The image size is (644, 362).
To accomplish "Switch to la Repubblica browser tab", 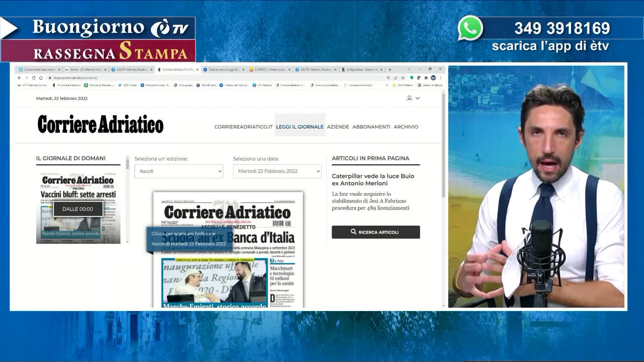I will click(x=361, y=70).
